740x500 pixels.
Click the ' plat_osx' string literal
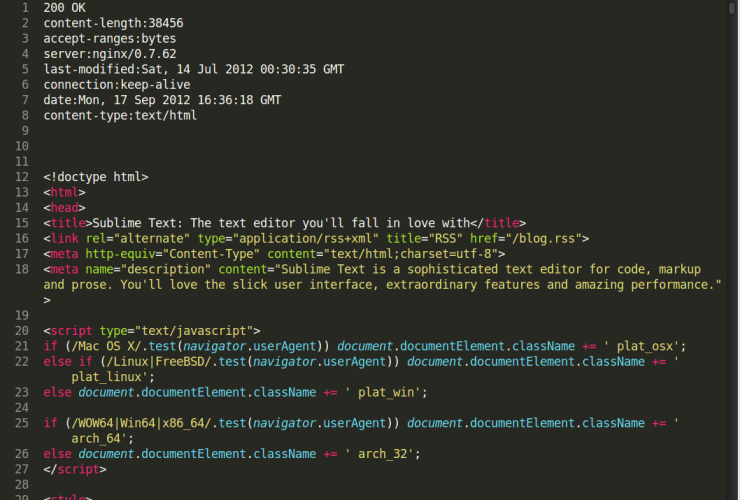tap(647, 346)
